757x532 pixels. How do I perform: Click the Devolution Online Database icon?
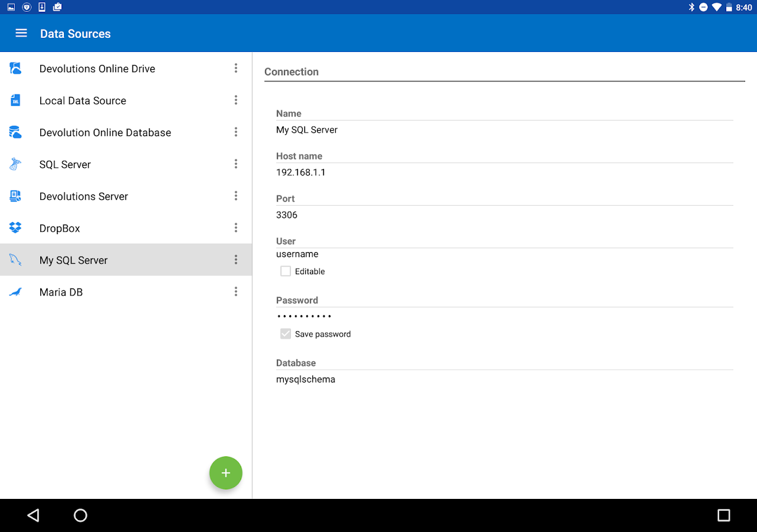pos(15,132)
